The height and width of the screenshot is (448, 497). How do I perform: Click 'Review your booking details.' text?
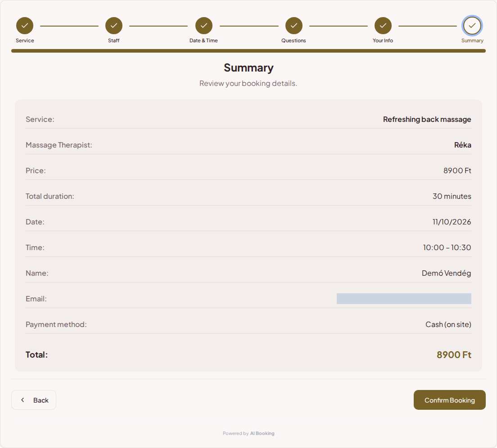[x=248, y=83]
